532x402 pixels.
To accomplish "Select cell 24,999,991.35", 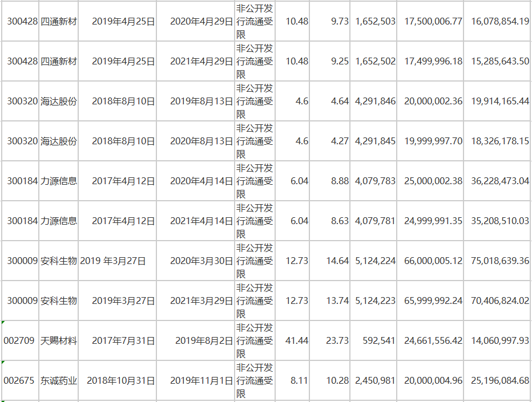I will (x=430, y=221).
